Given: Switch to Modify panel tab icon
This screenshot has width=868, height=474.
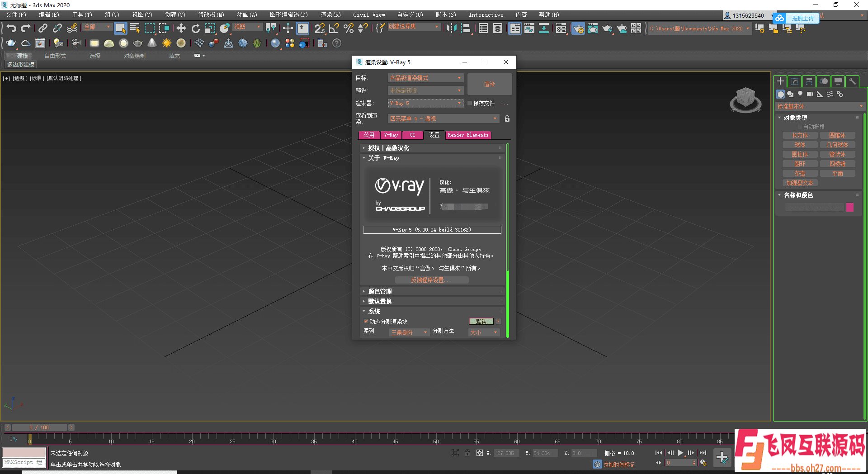Looking at the screenshot, I should coord(794,81).
